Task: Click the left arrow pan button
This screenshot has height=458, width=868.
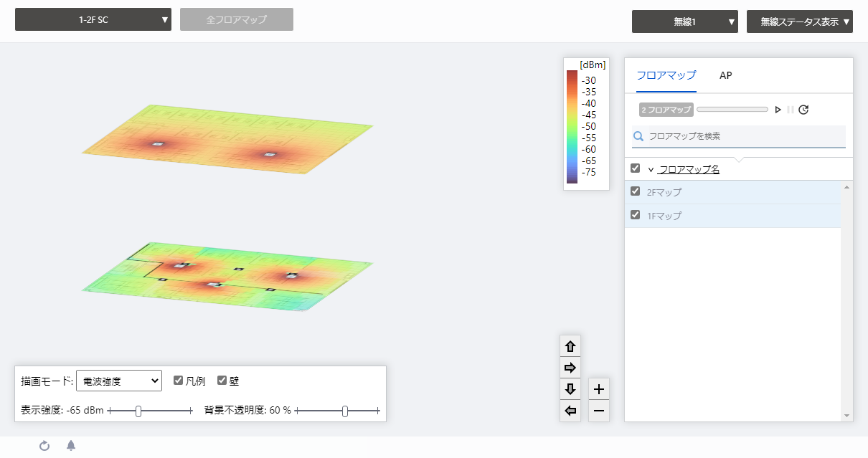Action: [570, 411]
